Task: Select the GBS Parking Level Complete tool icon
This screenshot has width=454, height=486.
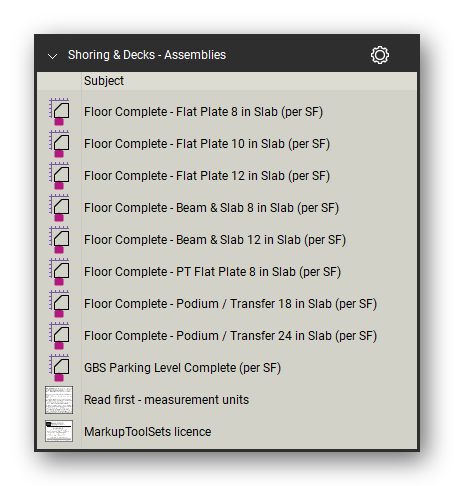Action: pyautogui.click(x=59, y=368)
